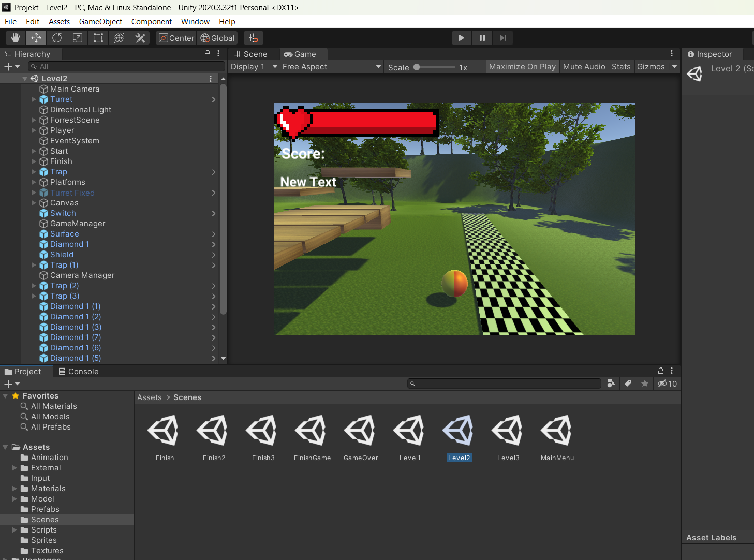Open the Display 1 dropdown
The height and width of the screenshot is (560, 754).
[254, 67]
